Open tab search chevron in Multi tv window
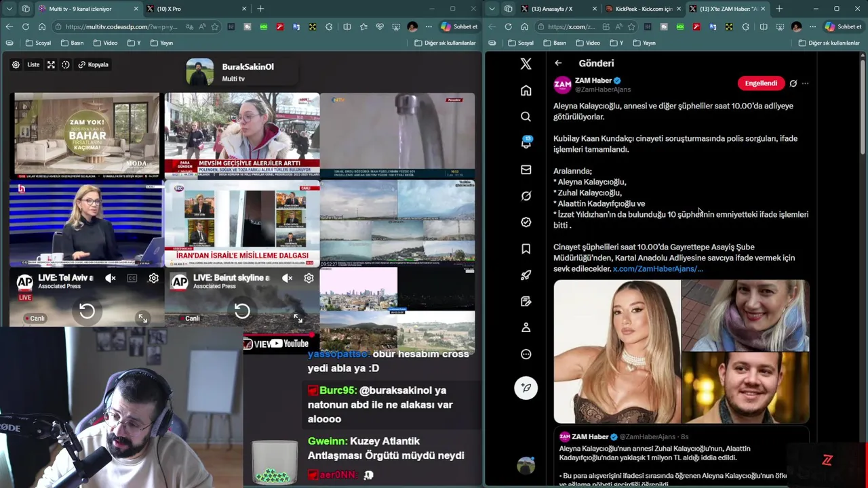Screen dimensions: 868x488 (9, 9)
